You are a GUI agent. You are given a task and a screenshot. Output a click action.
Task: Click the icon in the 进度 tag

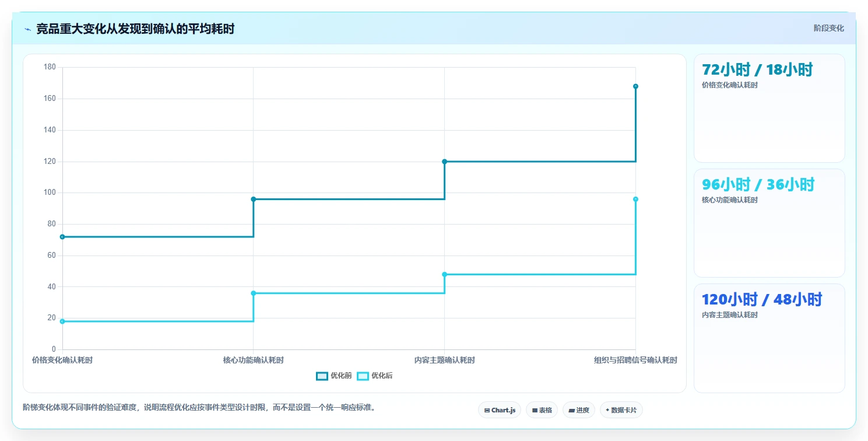click(x=571, y=411)
